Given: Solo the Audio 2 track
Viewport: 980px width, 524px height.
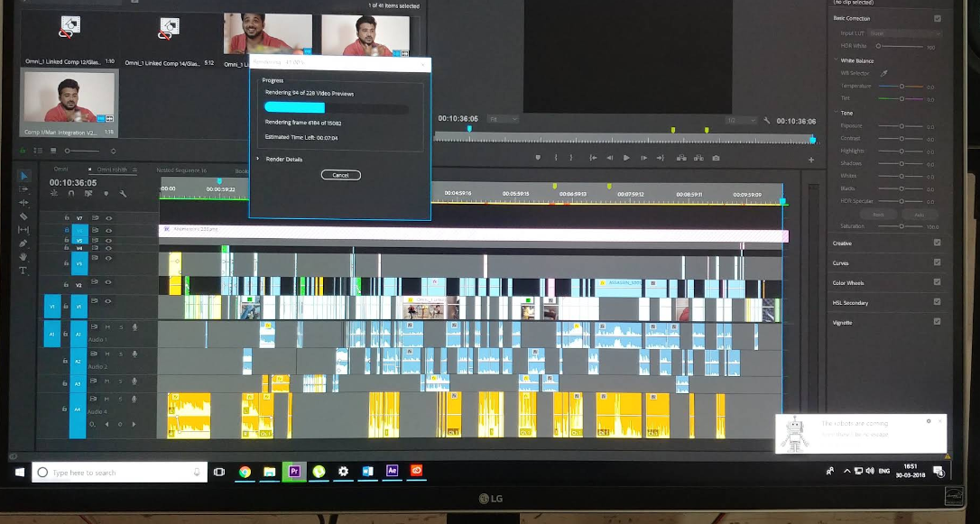Looking at the screenshot, I should (x=121, y=354).
